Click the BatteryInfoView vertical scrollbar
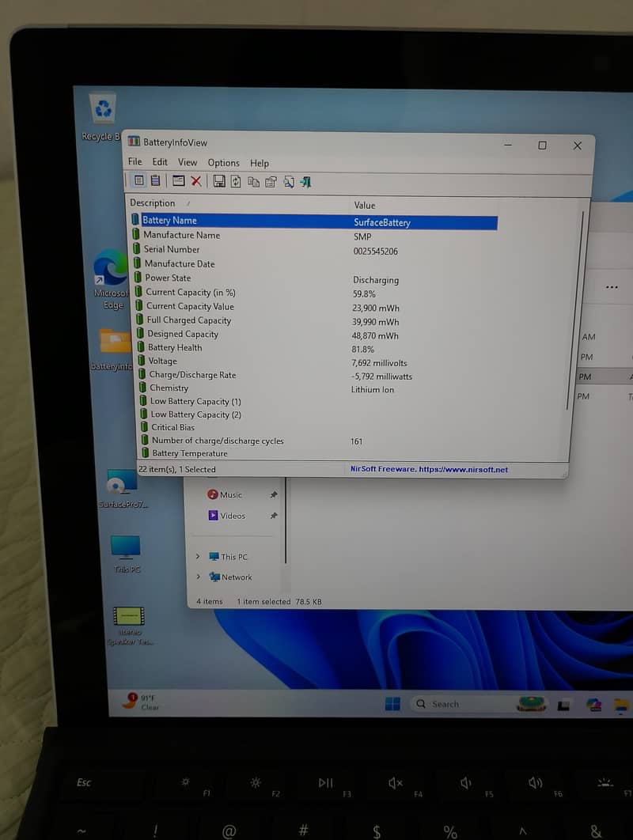633x840 pixels. (574, 311)
